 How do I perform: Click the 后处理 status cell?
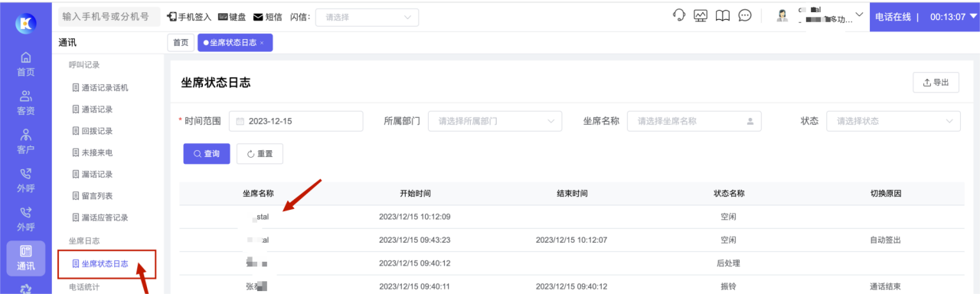[729, 263]
